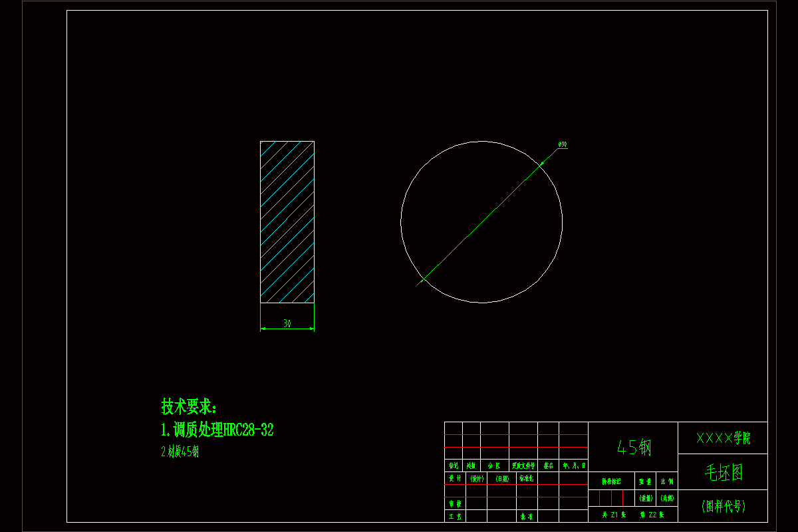Click the 审核 row label
798x532 pixels.
coord(455,504)
